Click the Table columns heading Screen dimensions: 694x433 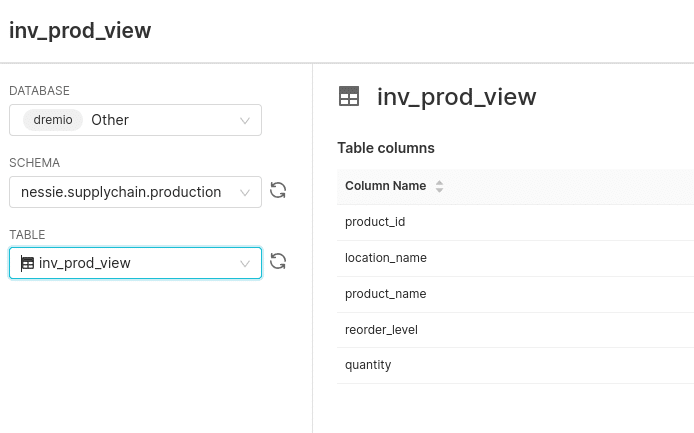pyautogui.click(x=386, y=148)
